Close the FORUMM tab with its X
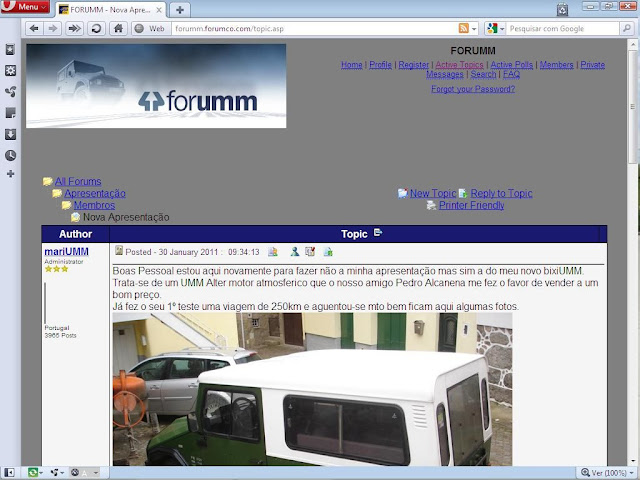 click(159, 10)
